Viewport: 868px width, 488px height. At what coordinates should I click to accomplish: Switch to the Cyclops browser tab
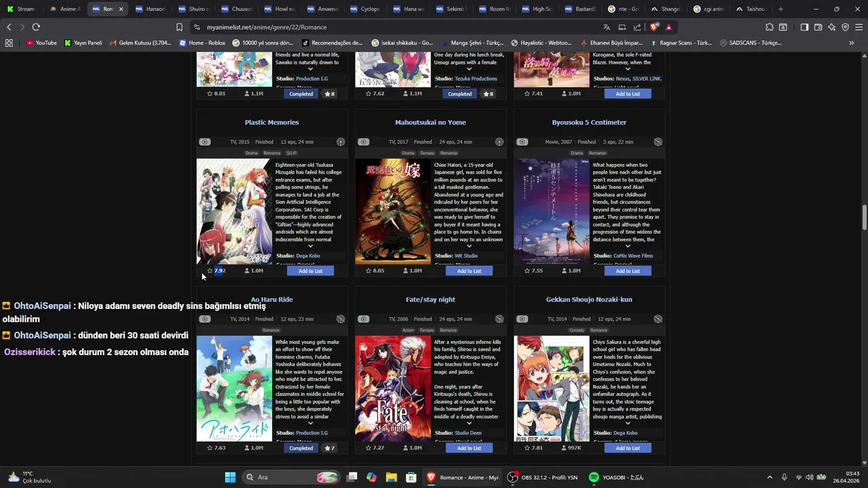point(366,9)
